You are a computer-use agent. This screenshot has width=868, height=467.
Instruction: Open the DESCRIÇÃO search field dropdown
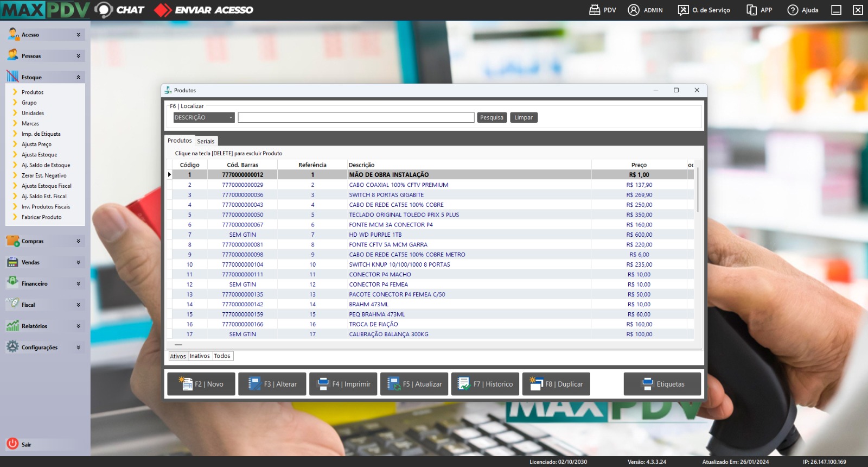(231, 117)
